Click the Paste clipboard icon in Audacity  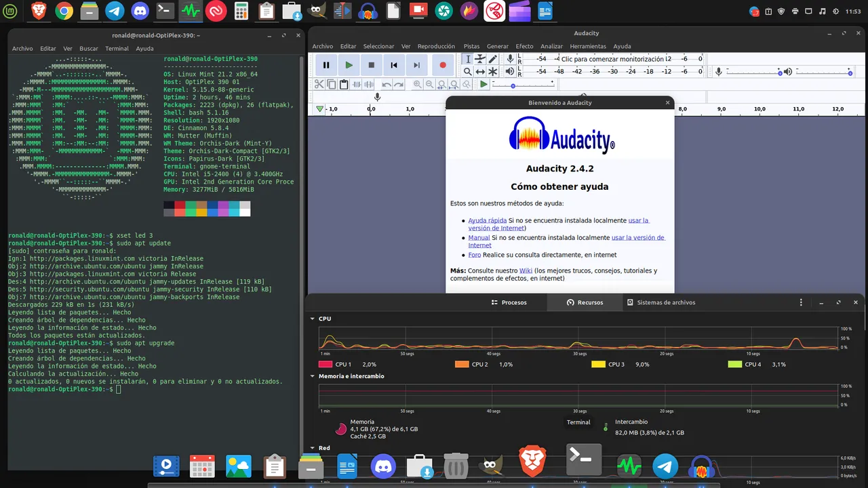coord(344,84)
